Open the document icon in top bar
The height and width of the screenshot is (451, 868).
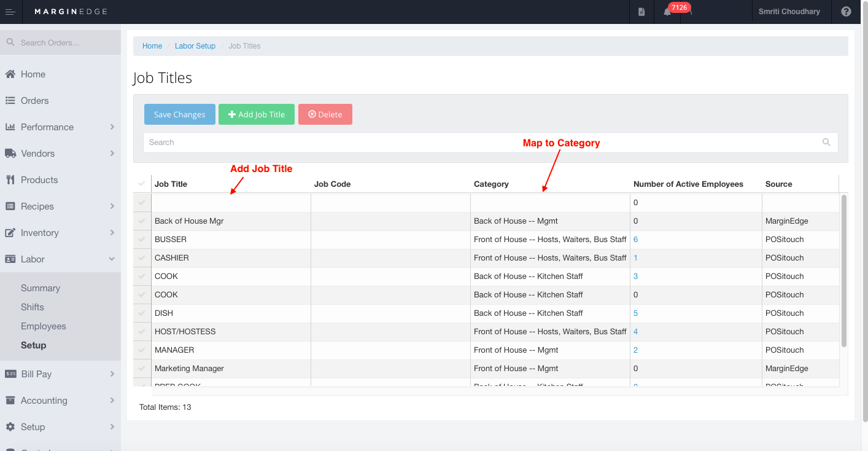coord(641,12)
